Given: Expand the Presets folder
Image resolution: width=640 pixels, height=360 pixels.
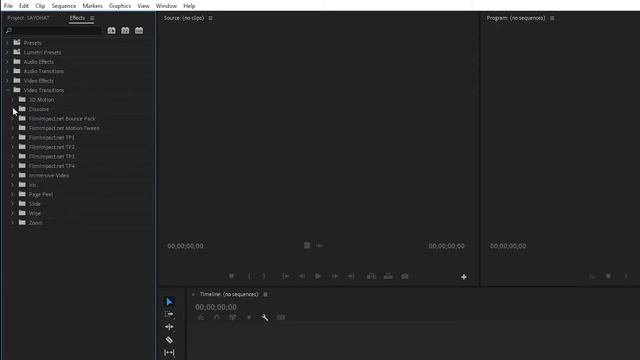Looking at the screenshot, I should [x=7, y=43].
